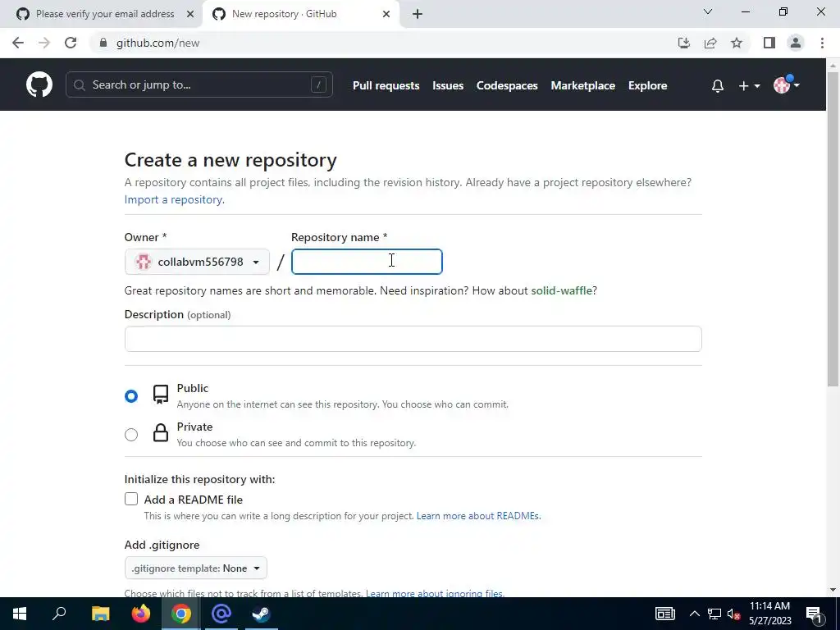Open the Chrome profile icon
The image size is (840, 630).
click(x=796, y=43)
